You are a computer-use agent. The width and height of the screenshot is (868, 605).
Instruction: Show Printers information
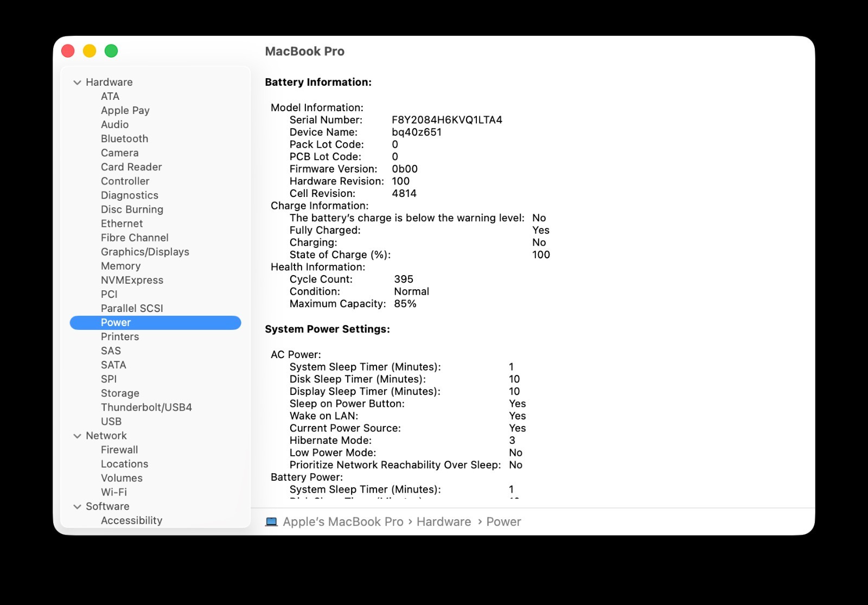(120, 336)
